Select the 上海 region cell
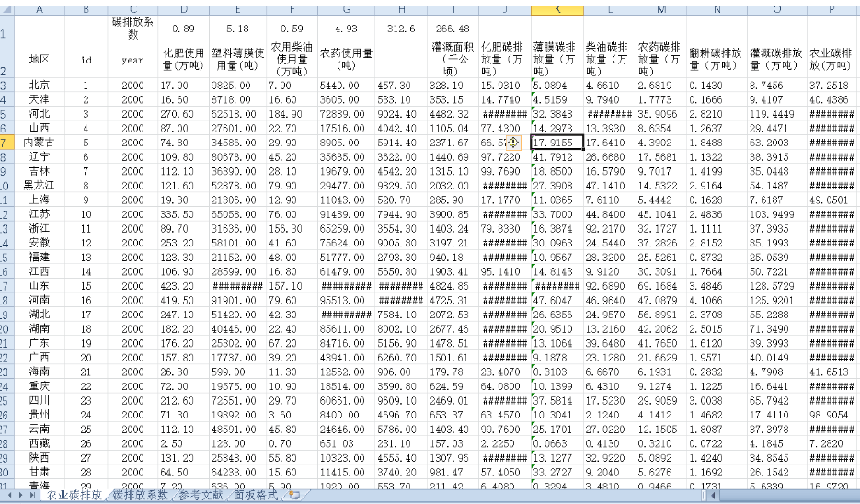The image size is (860, 504). point(39,200)
